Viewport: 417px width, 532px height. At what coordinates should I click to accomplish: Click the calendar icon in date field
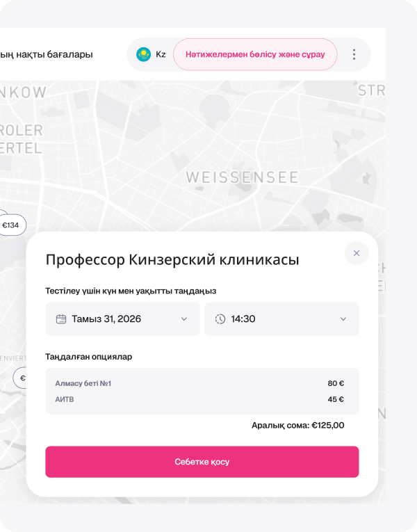pos(61,319)
